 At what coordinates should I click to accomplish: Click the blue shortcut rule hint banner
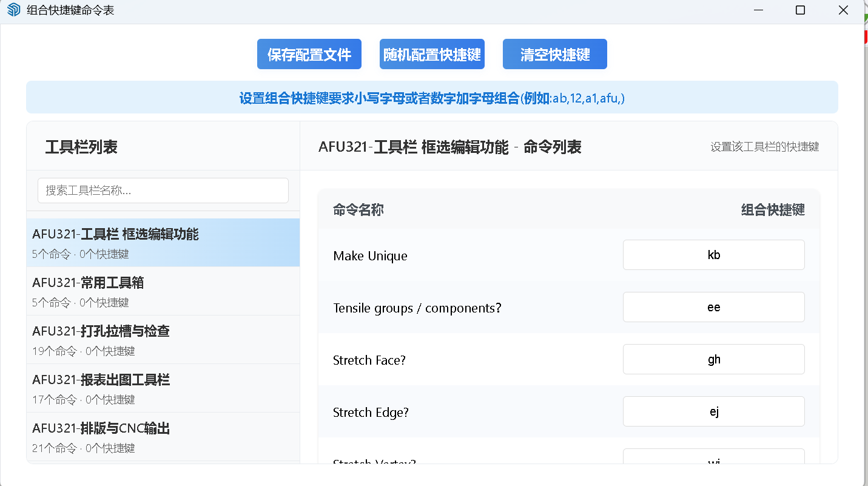(432, 98)
